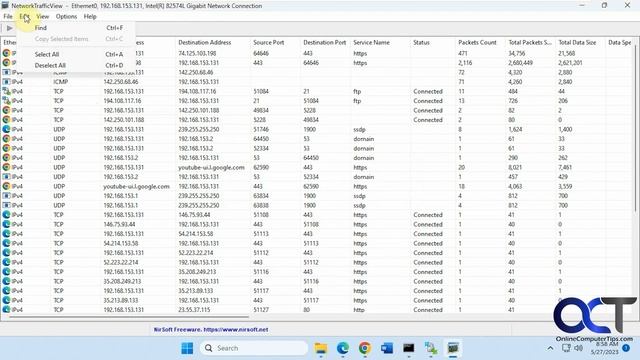The height and width of the screenshot is (360, 640).
Task: Open notification center badge
Action: tap(626, 348)
